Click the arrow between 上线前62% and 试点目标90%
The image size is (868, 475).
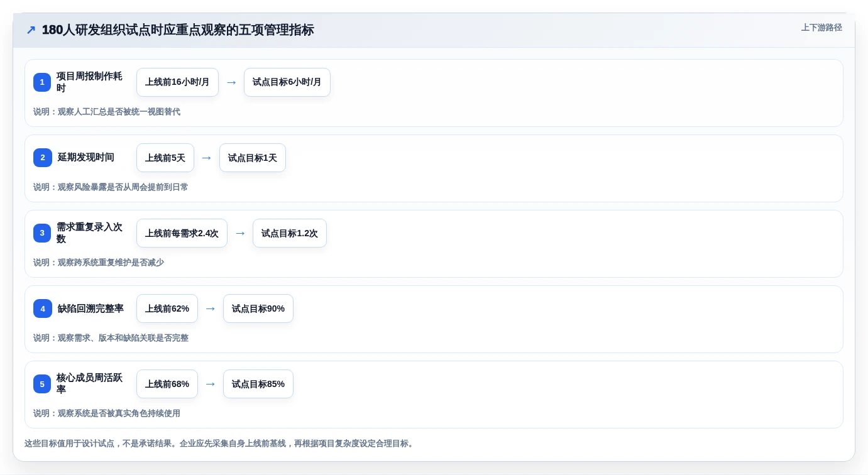pos(211,308)
